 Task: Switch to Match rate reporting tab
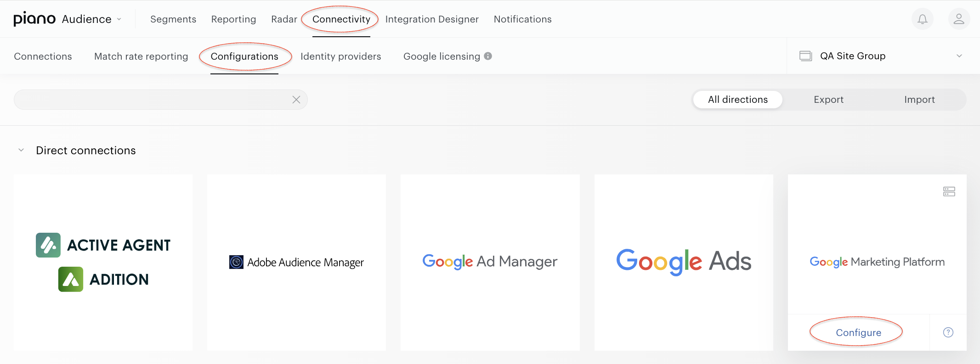[141, 56]
